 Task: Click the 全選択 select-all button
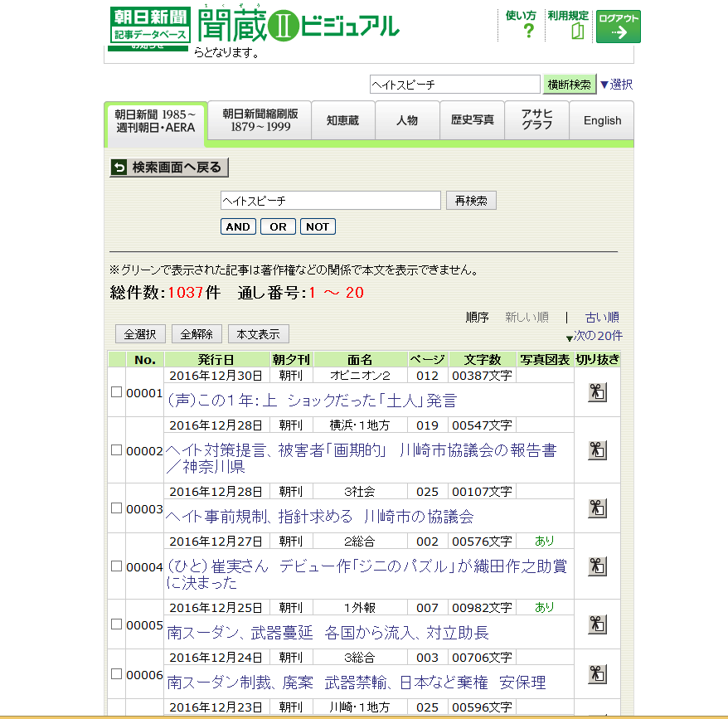tap(140, 334)
